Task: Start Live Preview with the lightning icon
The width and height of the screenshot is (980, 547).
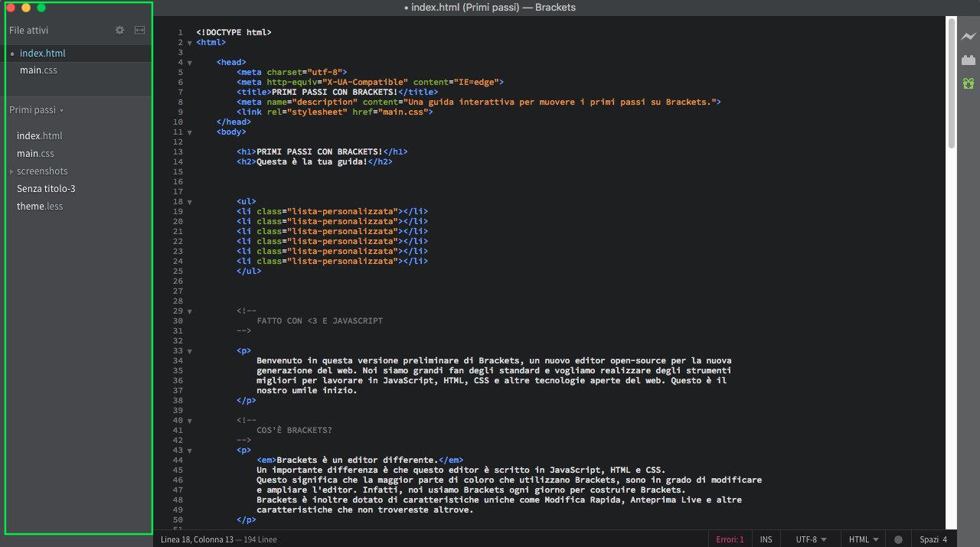Action: [x=969, y=37]
